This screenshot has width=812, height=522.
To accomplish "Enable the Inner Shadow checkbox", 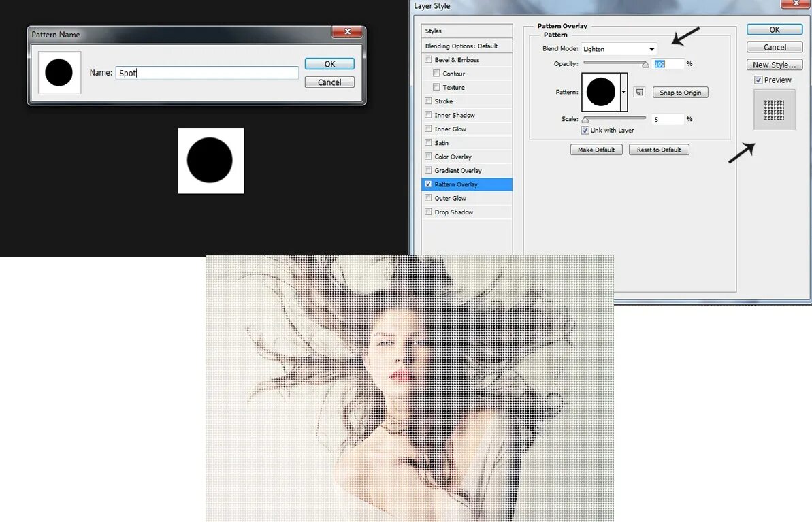I will [428, 115].
